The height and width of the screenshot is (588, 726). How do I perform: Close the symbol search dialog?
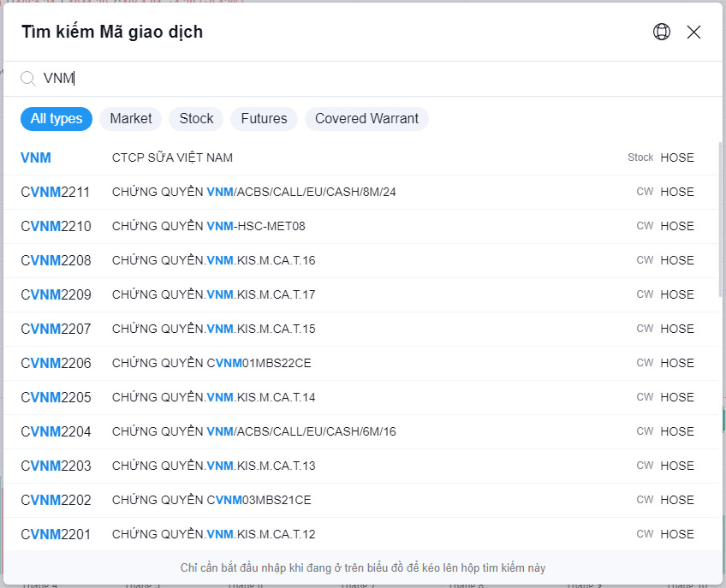[693, 32]
